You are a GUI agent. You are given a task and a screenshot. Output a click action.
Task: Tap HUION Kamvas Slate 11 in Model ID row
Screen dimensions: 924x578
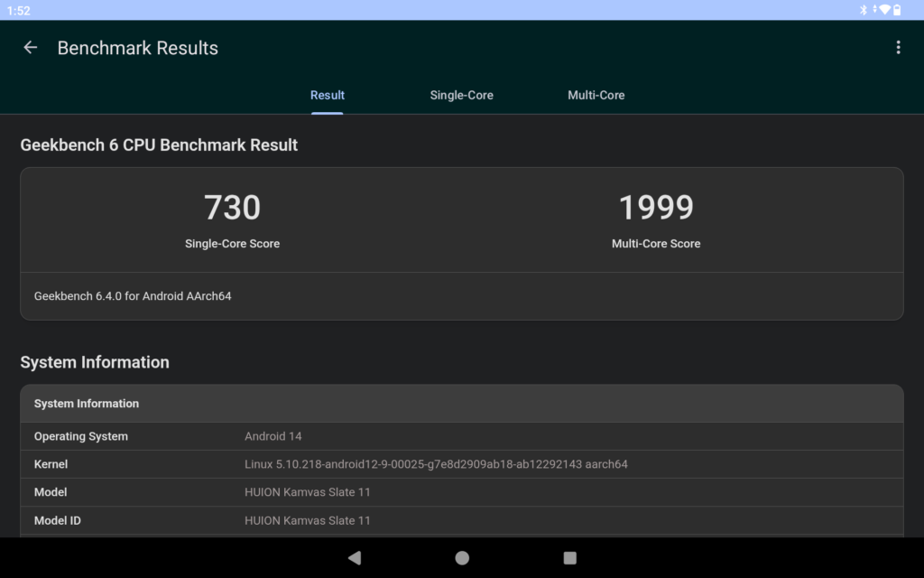(x=308, y=520)
